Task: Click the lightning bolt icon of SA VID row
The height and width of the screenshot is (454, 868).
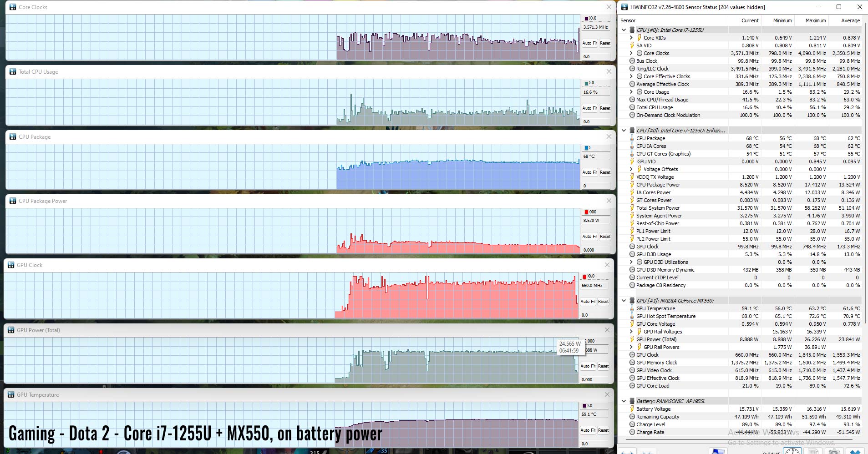Action: pyautogui.click(x=632, y=45)
